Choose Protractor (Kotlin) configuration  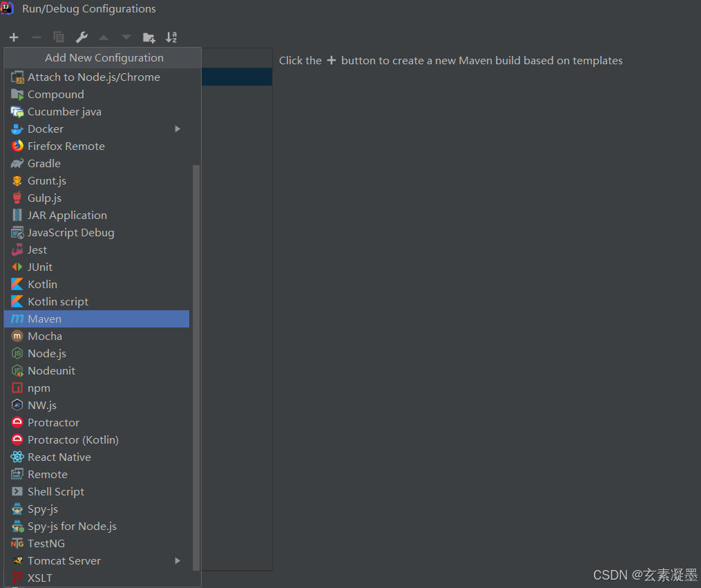coord(97,440)
